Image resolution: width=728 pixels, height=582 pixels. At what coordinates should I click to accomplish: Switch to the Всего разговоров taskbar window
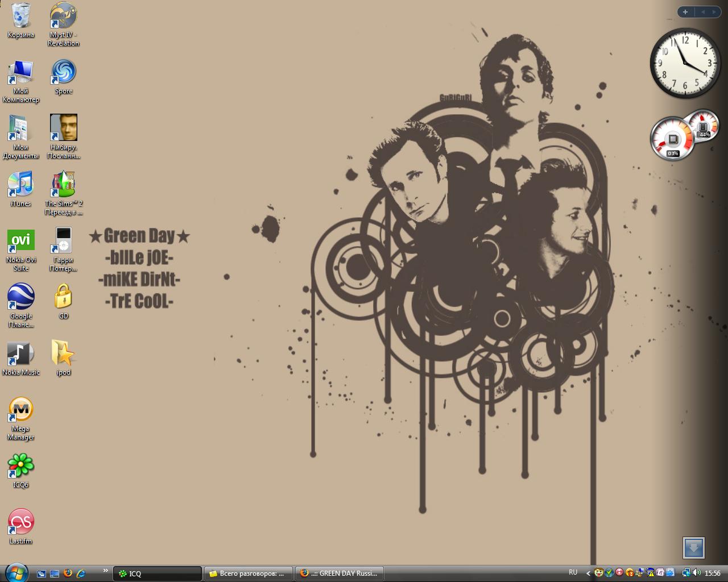[249, 573]
